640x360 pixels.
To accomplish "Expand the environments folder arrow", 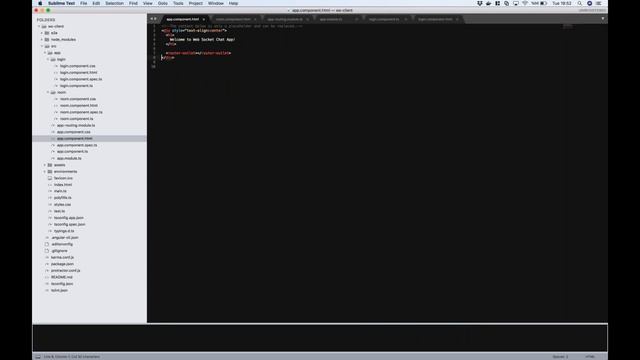I will point(45,171).
